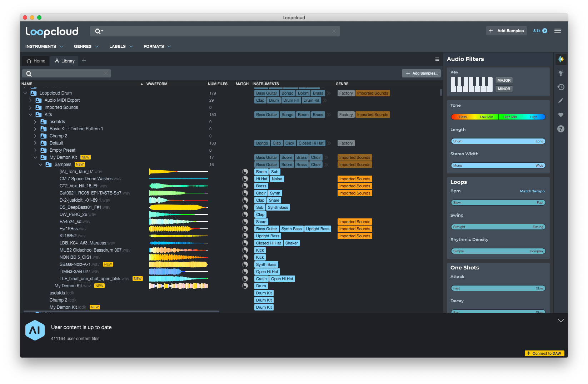Screen dimensions: 588x384
Task: Click the Loopcloud logo
Action: [x=52, y=31]
